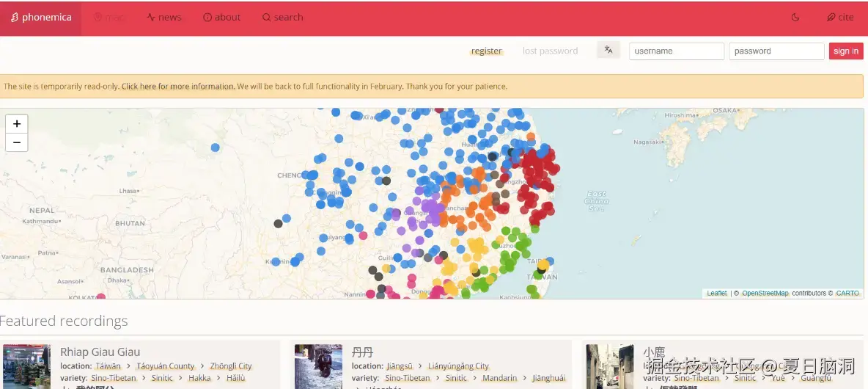Viewport: 868px width, 389px height.
Task: Select the Jiāngsū location link
Action: [400, 366]
